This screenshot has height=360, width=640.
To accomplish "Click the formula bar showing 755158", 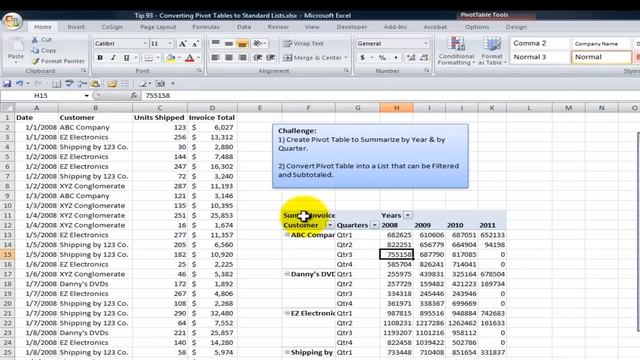I will click(x=390, y=96).
